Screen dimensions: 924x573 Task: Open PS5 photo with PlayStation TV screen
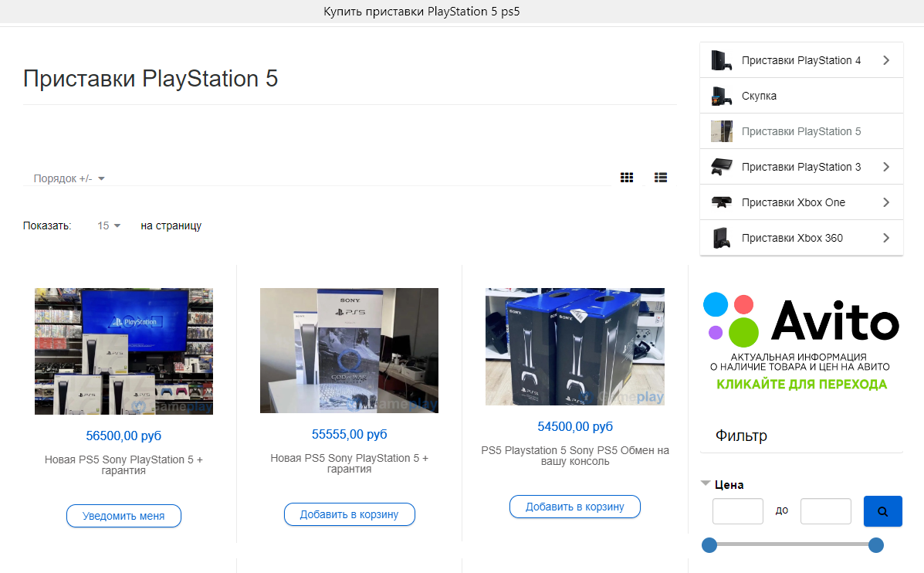pyautogui.click(x=124, y=351)
